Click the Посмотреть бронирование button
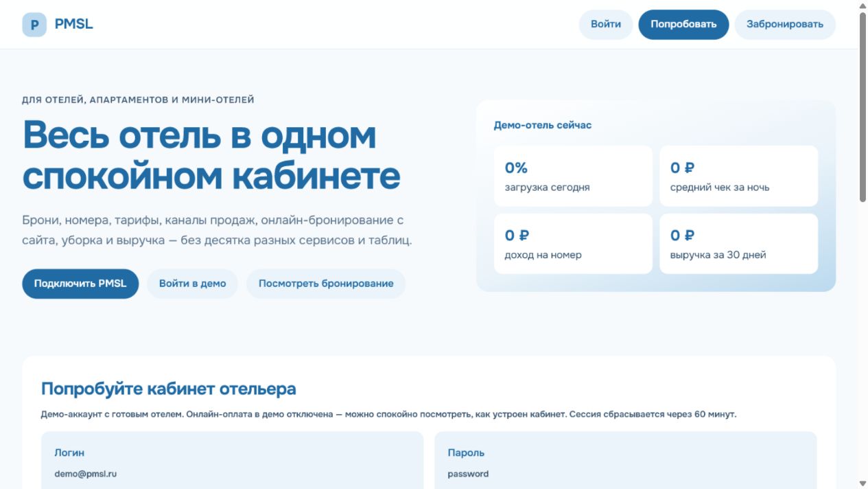The image size is (868, 489). [x=326, y=284]
